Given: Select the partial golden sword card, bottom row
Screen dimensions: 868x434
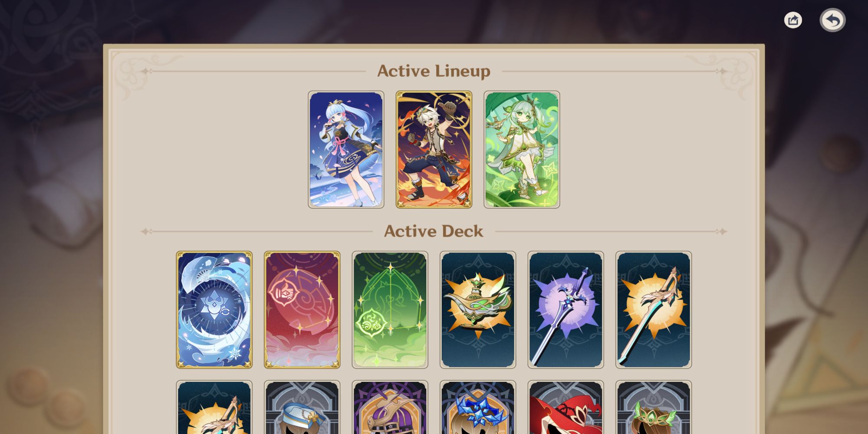Looking at the screenshot, I should [214, 407].
